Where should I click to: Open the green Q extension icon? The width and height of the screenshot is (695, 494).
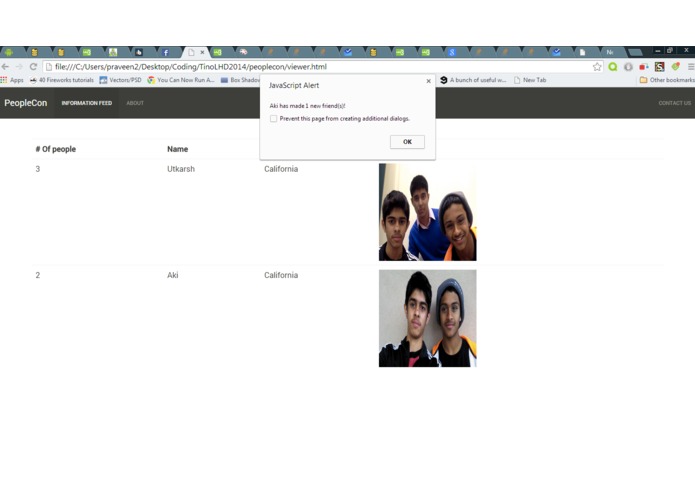pos(613,67)
